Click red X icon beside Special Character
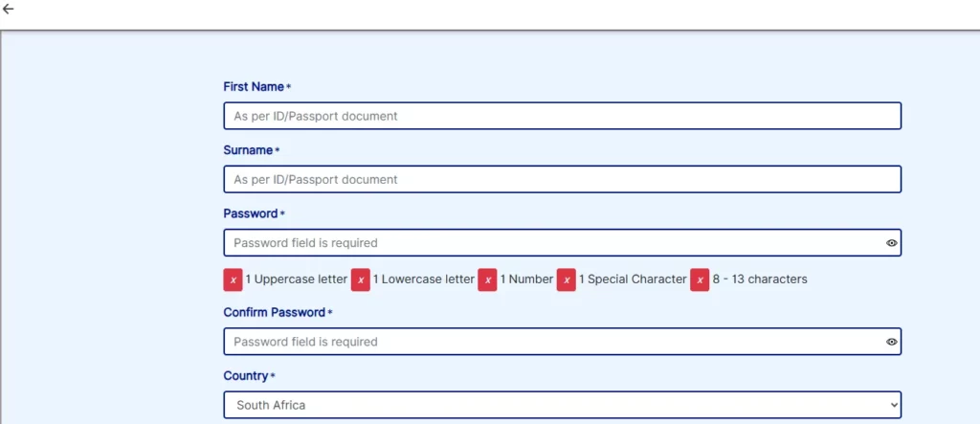The width and height of the screenshot is (980, 424). pos(566,279)
